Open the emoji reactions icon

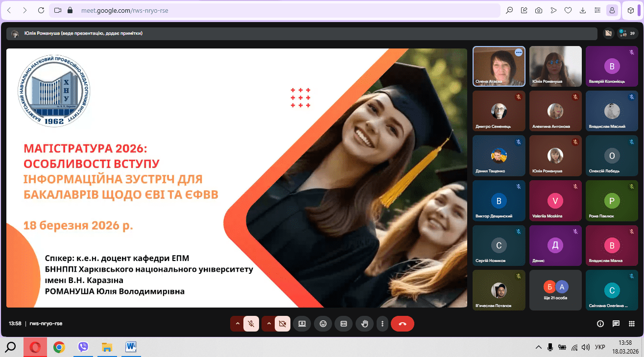click(323, 324)
